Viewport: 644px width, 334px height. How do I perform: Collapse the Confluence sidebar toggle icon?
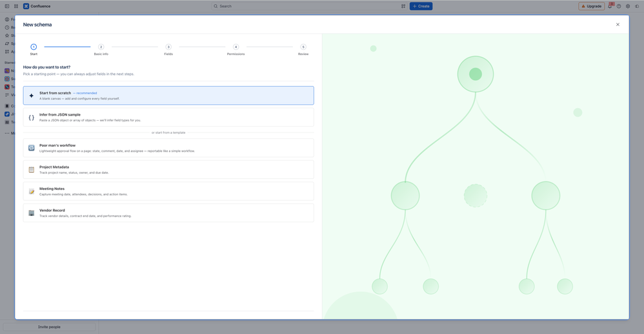(x=7, y=6)
